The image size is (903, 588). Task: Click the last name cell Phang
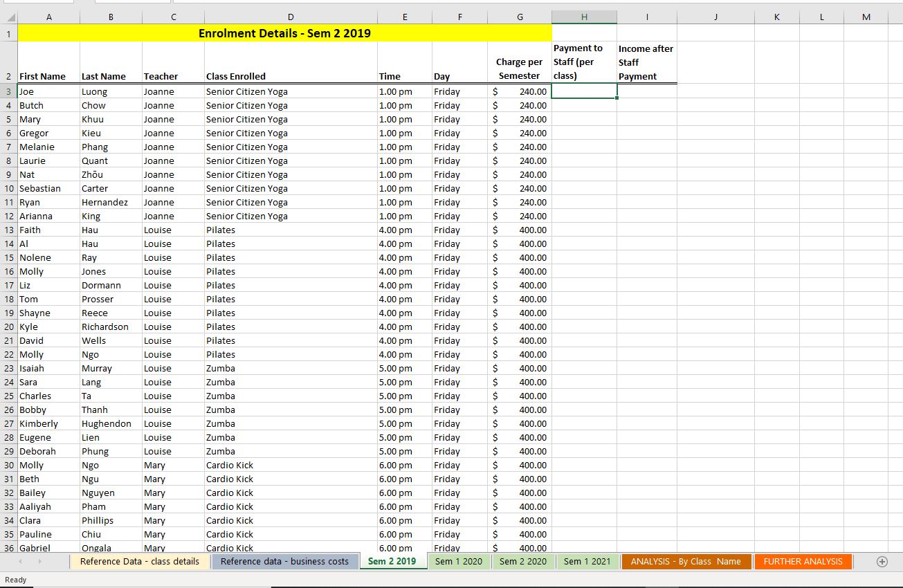(x=111, y=147)
